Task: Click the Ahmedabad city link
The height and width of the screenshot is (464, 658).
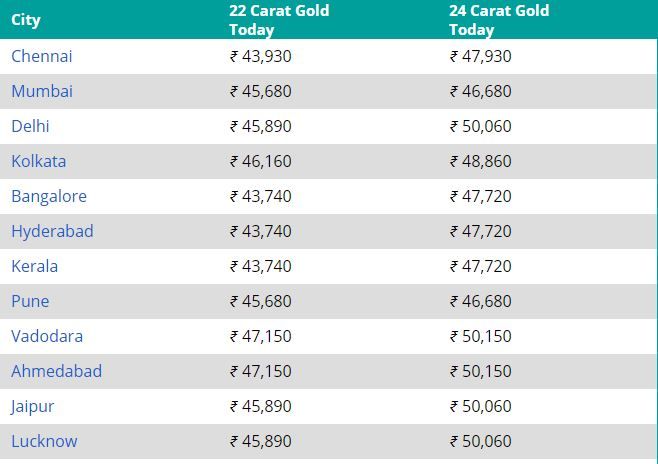Action: tap(57, 371)
